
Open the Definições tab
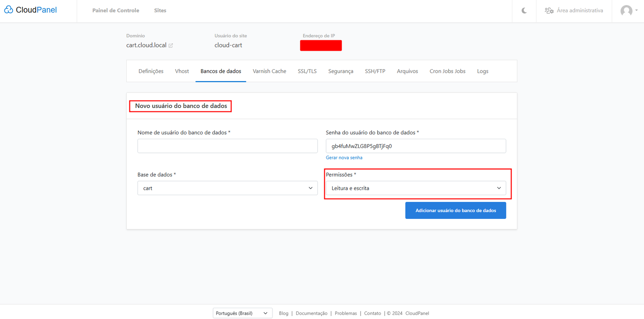151,71
